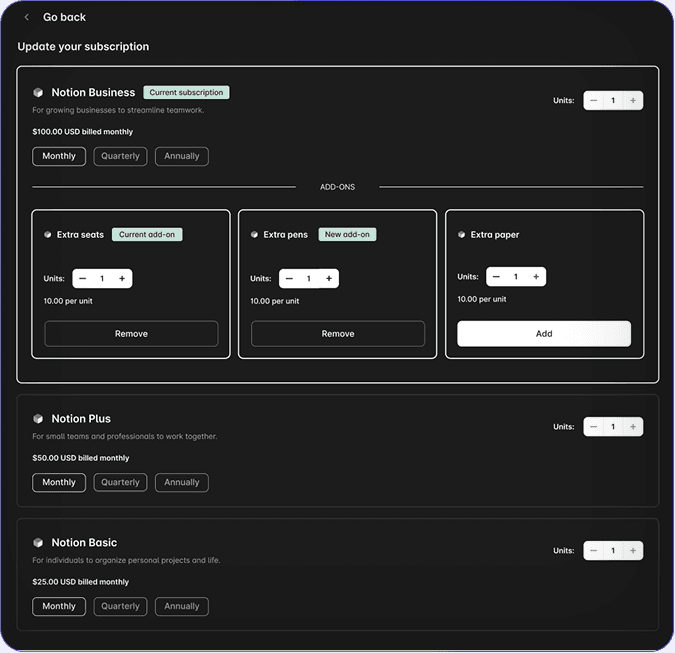
Task: Click the Extra seats add-on title
Action: pos(81,235)
